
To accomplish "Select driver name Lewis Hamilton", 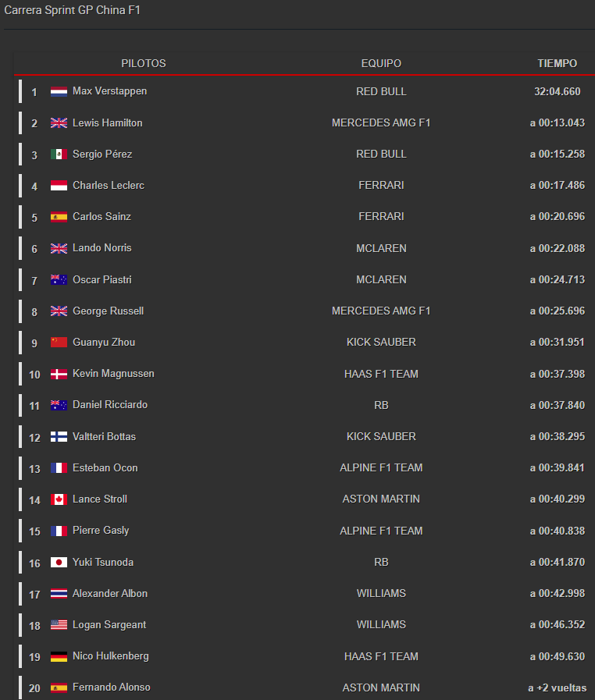I will (x=108, y=123).
